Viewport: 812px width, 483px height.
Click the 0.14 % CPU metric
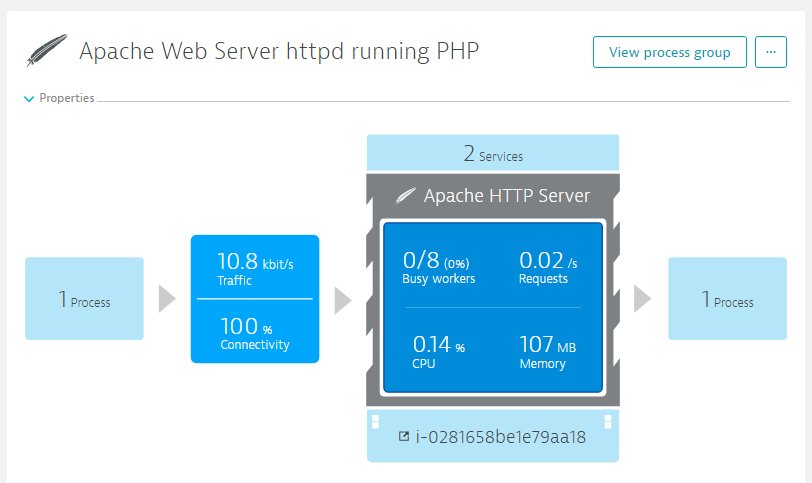point(439,352)
